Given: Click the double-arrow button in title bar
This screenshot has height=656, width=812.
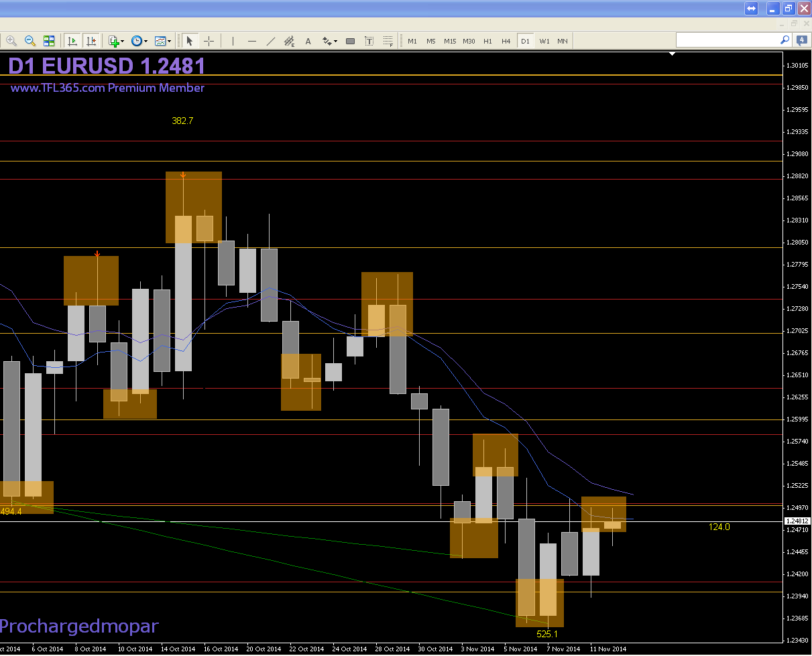Looking at the screenshot, I should pos(751,8).
